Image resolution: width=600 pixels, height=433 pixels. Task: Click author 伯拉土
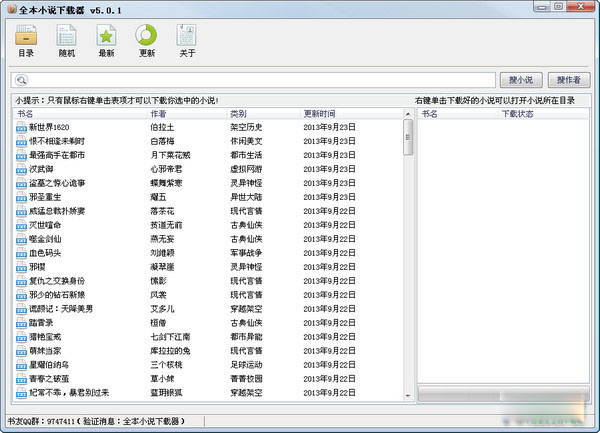[162, 127]
